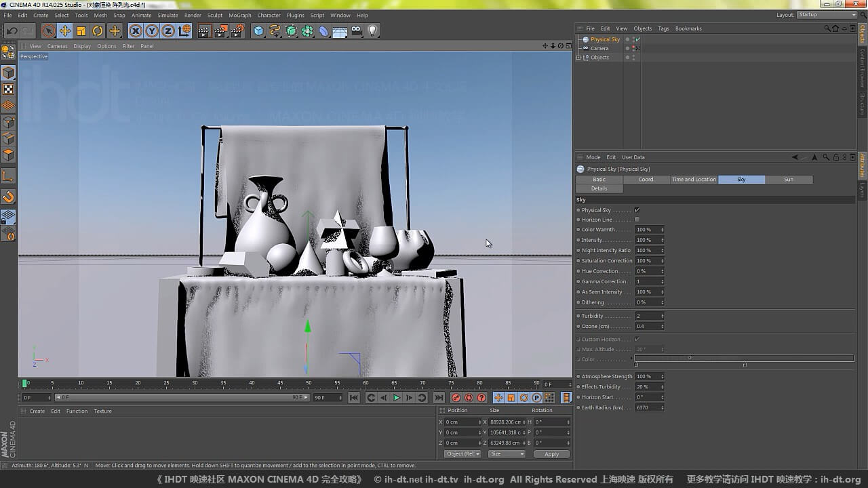
Task: Click the light bulb icon to add light
Action: coord(372,30)
